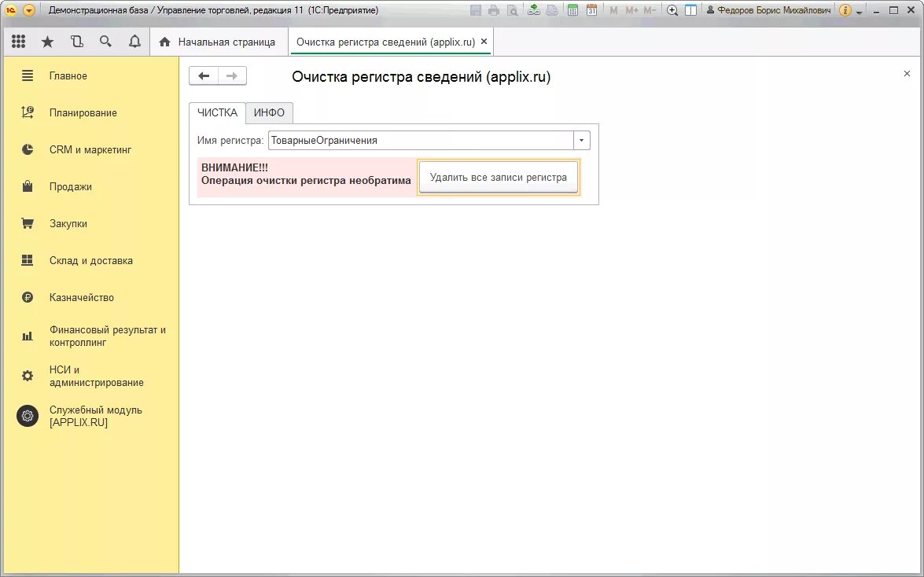Open the Главное section
The width and height of the screenshot is (924, 577).
tap(91, 75)
